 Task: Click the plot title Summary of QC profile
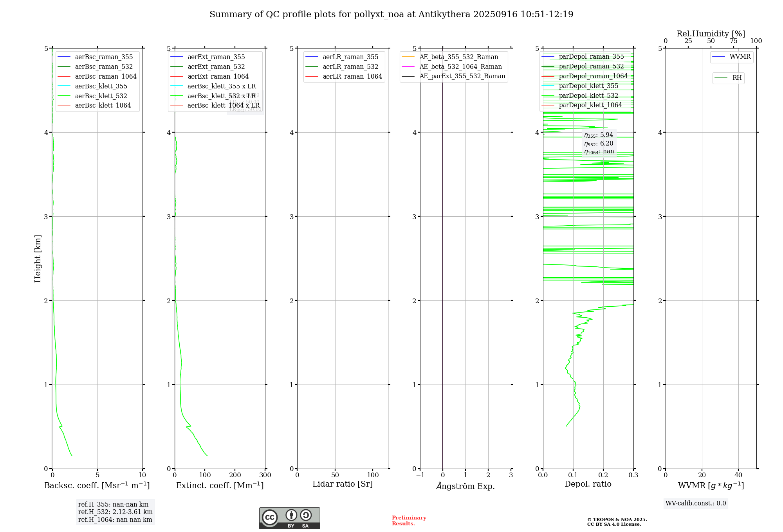391,14
